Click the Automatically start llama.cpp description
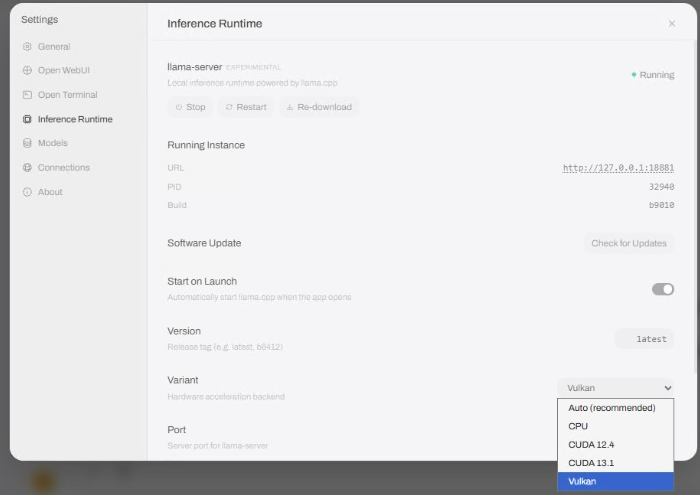This screenshot has width=700, height=495. pyautogui.click(x=259, y=297)
